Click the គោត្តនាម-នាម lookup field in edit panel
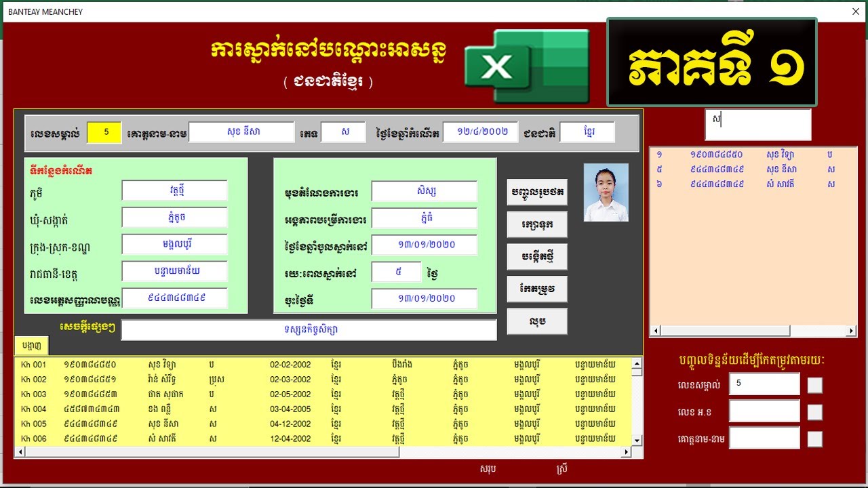Image resolution: width=868 pixels, height=488 pixels. tap(764, 438)
